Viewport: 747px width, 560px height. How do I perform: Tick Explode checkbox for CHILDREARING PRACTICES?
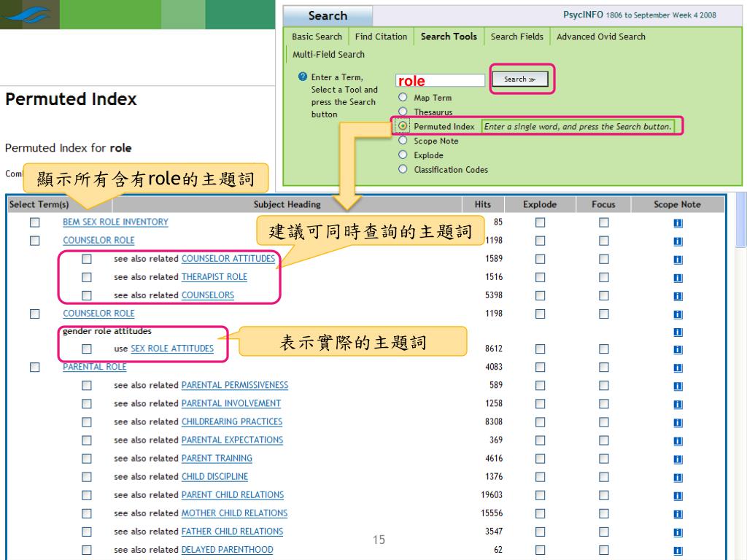click(x=540, y=422)
